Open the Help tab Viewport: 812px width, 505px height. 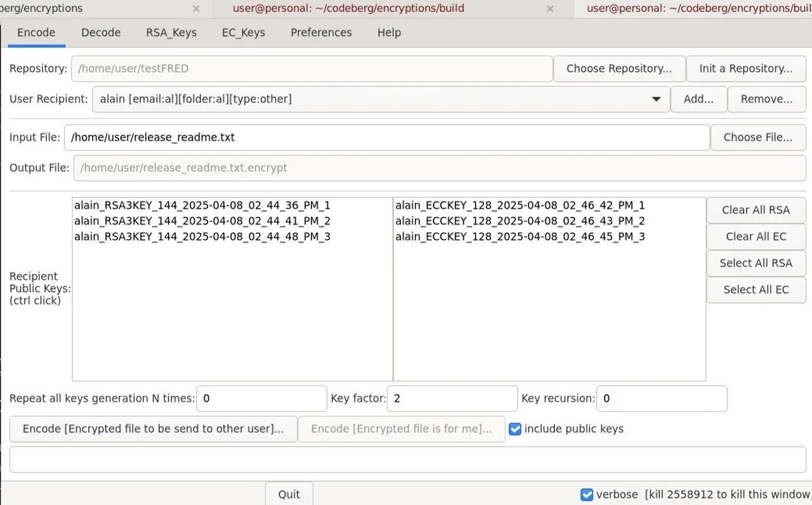(x=389, y=32)
